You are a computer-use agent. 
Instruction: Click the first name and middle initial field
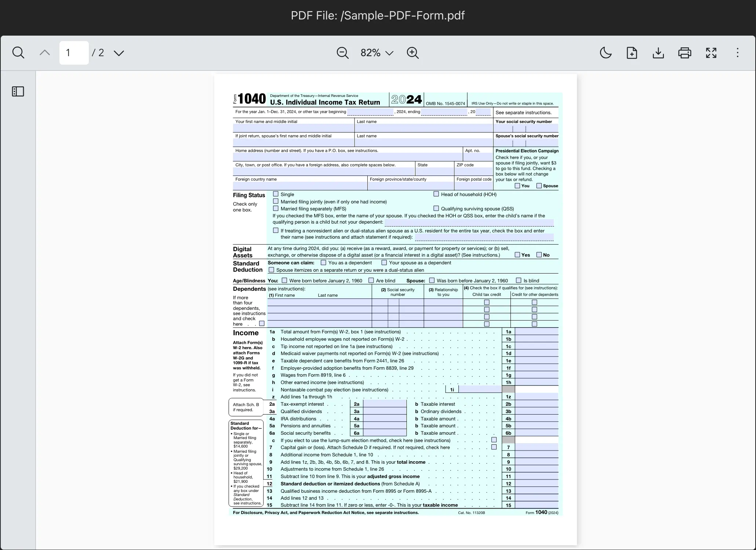[293, 128]
